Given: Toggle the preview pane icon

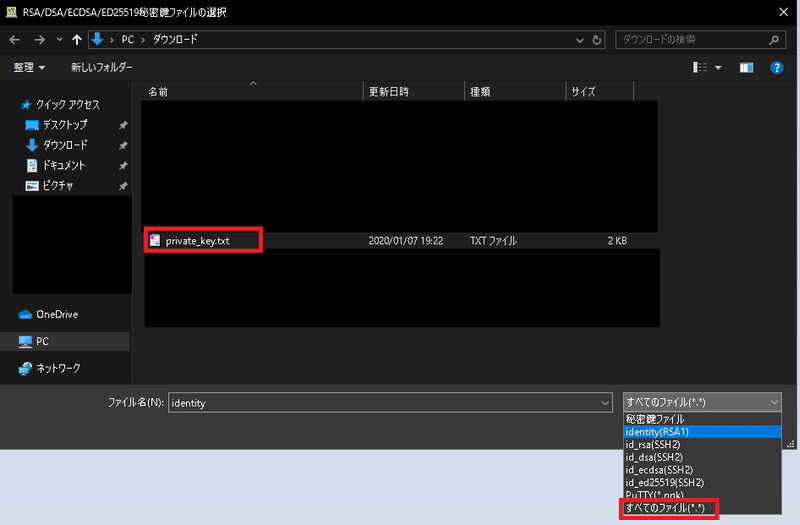Looking at the screenshot, I should [746, 67].
